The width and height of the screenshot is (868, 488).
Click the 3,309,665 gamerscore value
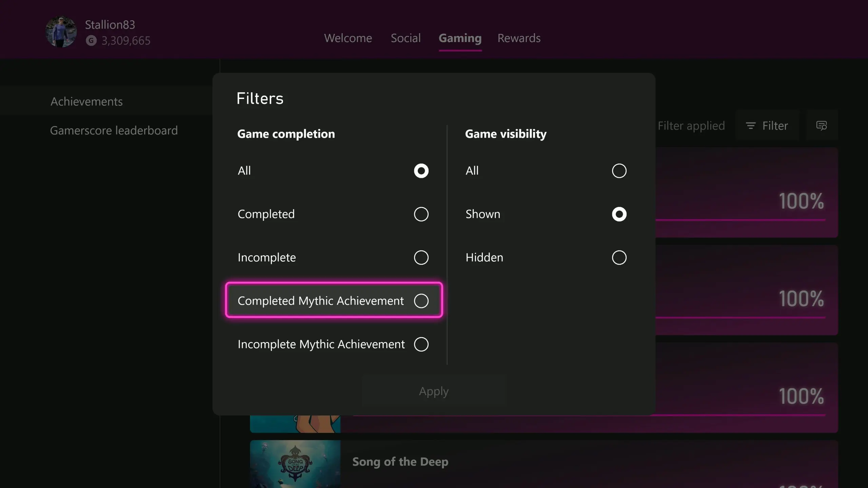point(126,41)
